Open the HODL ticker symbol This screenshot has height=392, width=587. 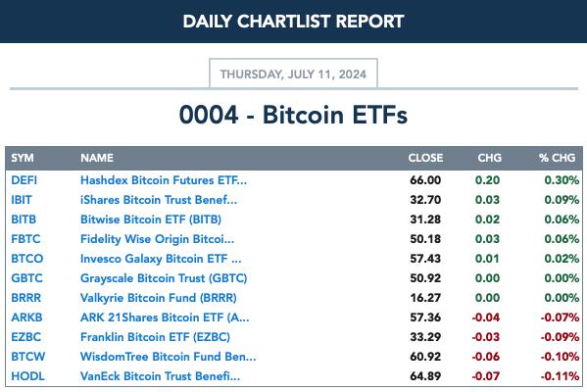27,376
